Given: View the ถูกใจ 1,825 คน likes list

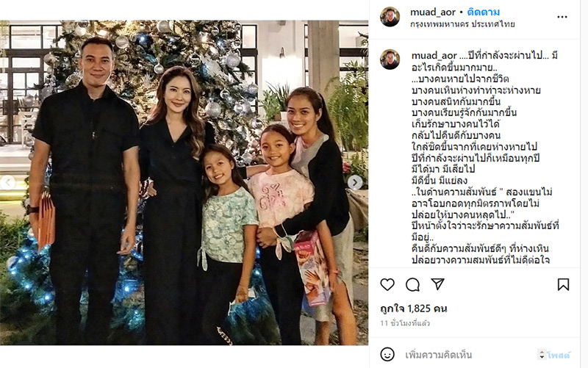Looking at the screenshot, I should tap(414, 309).
